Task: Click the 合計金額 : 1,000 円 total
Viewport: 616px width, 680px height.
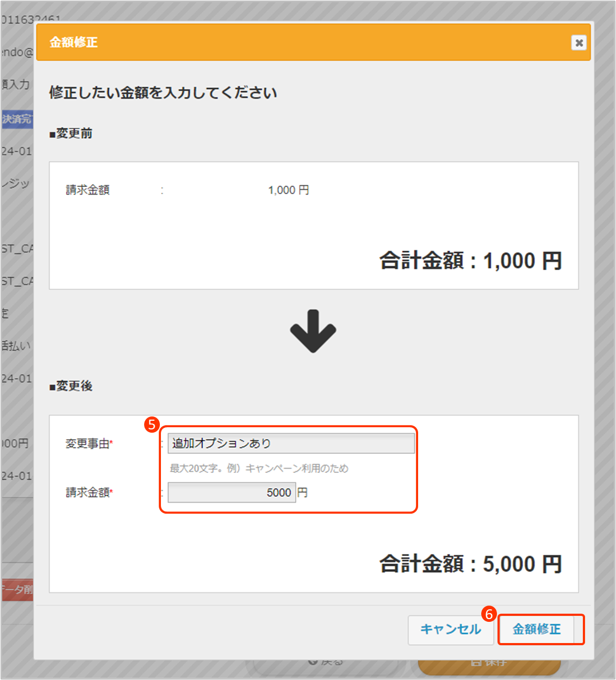Action: click(x=470, y=261)
